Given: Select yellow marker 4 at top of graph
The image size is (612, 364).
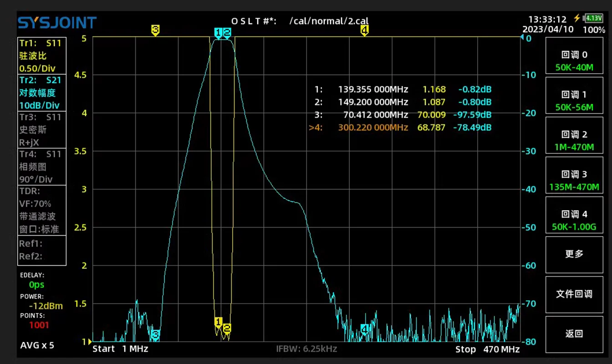Looking at the screenshot, I should (x=364, y=30).
